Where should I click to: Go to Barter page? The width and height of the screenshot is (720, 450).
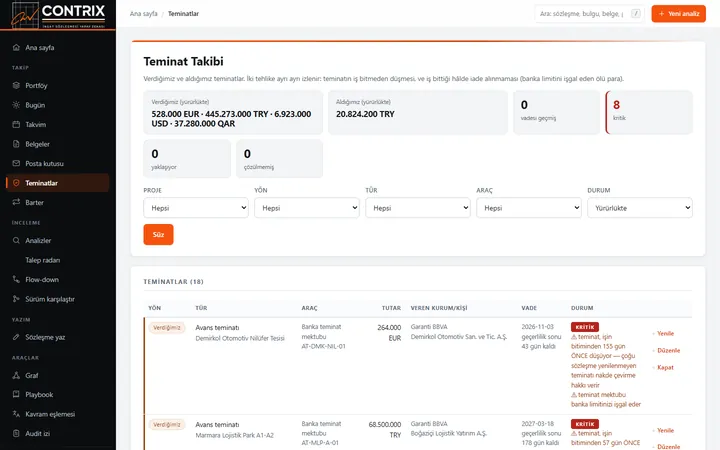pyautogui.click(x=58, y=202)
